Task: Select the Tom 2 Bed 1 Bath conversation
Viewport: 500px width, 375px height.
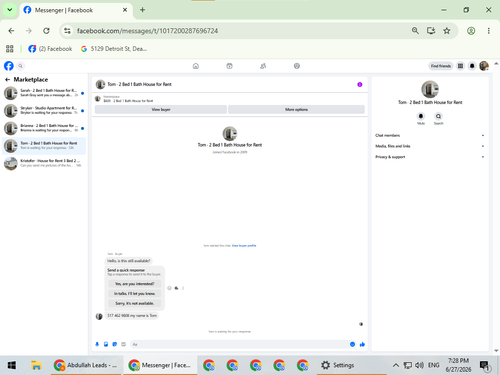Action: [44, 146]
